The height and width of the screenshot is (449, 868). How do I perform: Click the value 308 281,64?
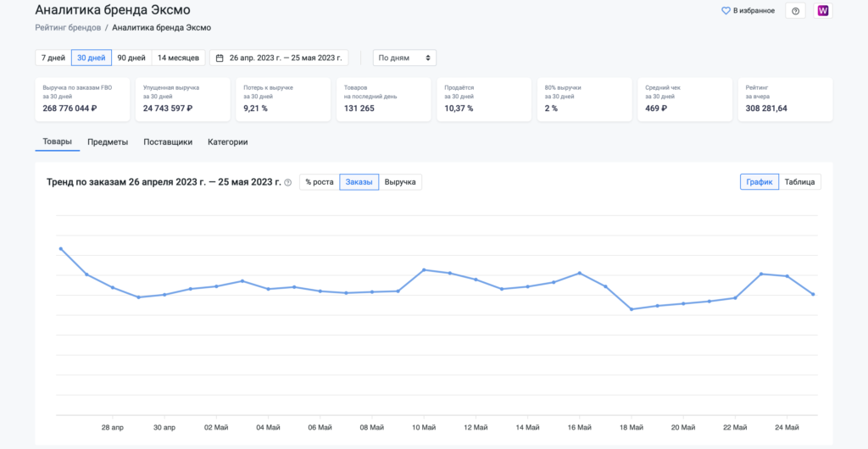click(x=766, y=108)
